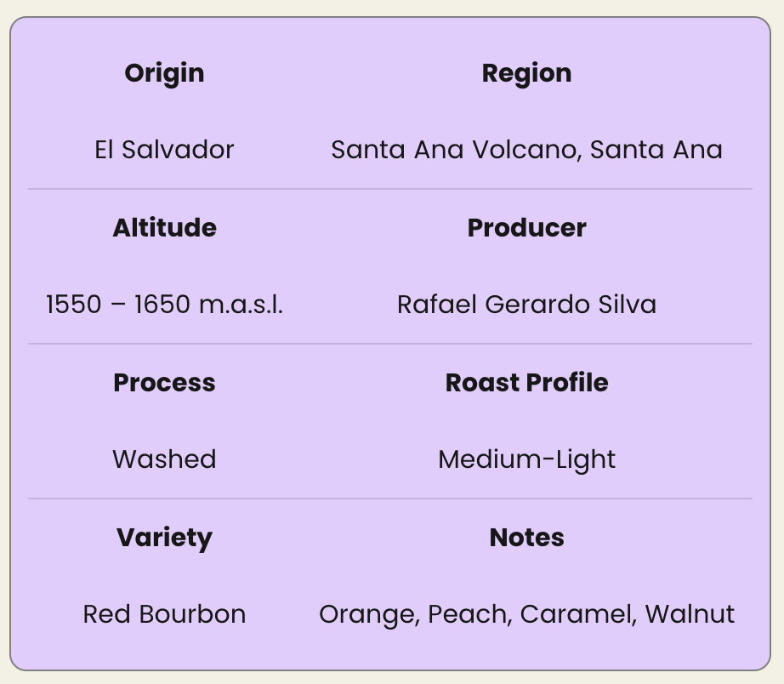Click the Washed process value
Viewport: 784px width, 684px height.
(x=164, y=459)
